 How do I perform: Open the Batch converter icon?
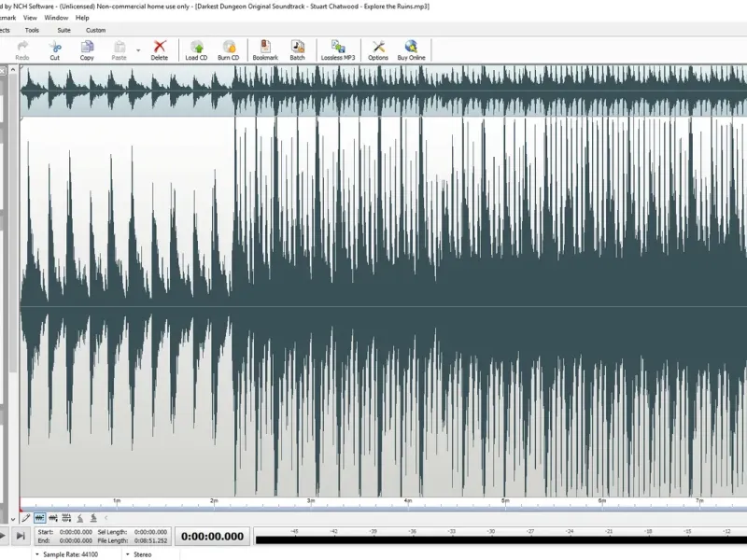coord(297,50)
